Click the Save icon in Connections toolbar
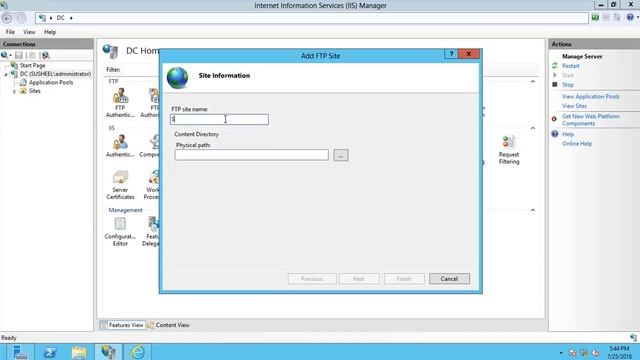 pyautogui.click(x=19, y=55)
